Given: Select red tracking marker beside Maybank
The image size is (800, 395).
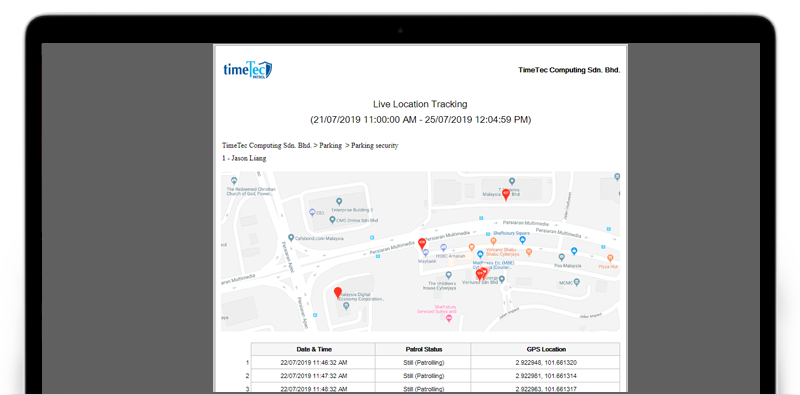Looking at the screenshot, I should pos(422,243).
